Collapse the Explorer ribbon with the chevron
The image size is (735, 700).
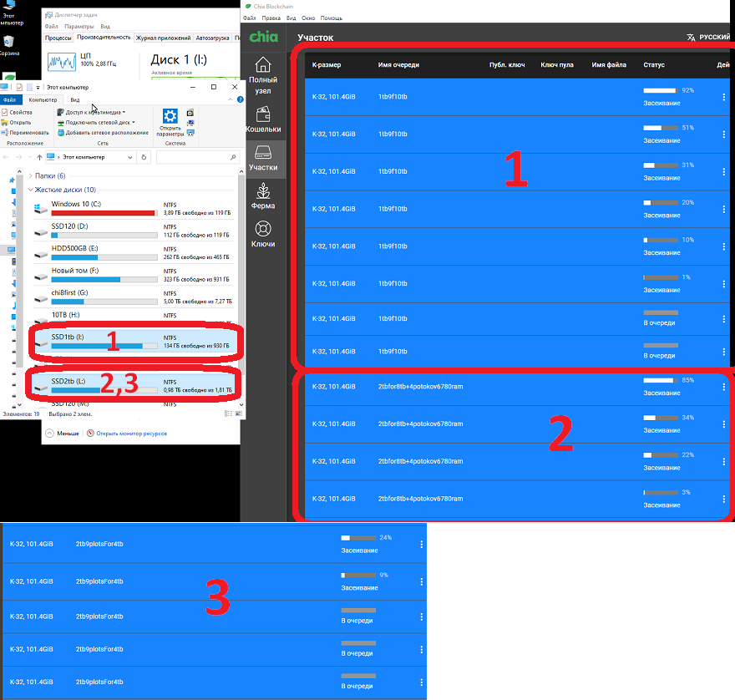point(231,99)
